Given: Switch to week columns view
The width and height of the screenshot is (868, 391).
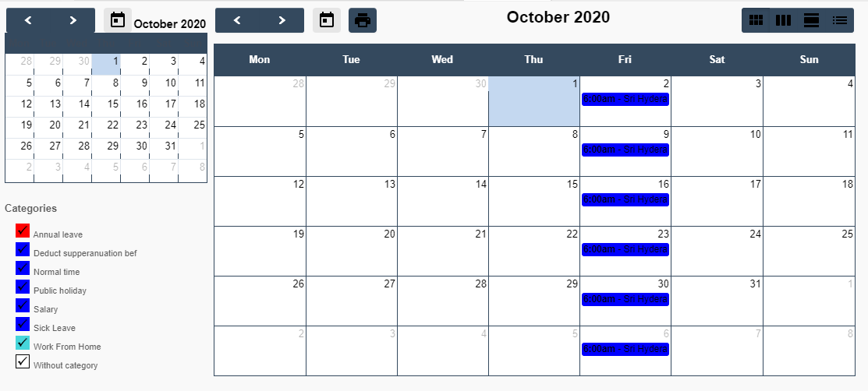Looking at the screenshot, I should pyautogui.click(x=783, y=20).
